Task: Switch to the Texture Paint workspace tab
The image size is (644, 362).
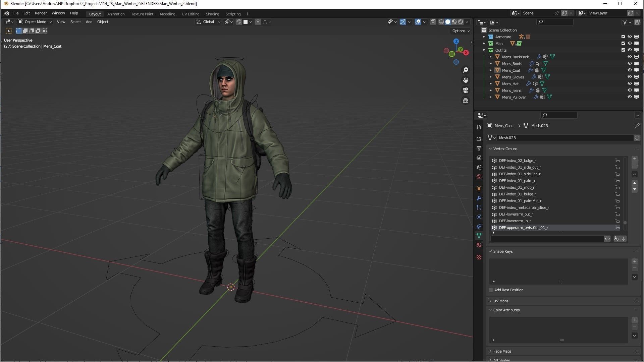Action: tap(142, 14)
